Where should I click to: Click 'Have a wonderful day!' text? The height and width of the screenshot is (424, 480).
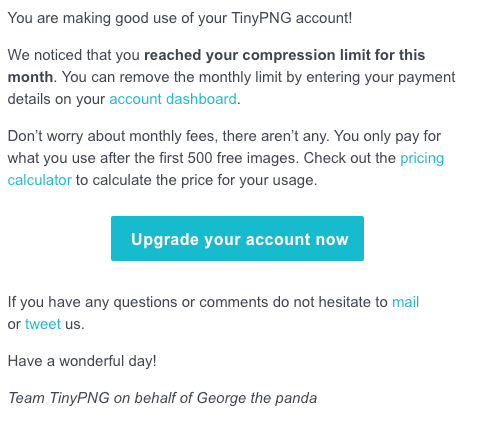[x=82, y=361]
